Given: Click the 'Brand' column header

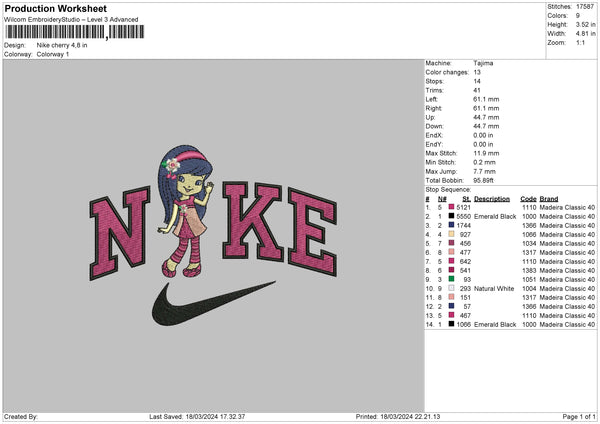Looking at the screenshot, I should [x=549, y=199].
